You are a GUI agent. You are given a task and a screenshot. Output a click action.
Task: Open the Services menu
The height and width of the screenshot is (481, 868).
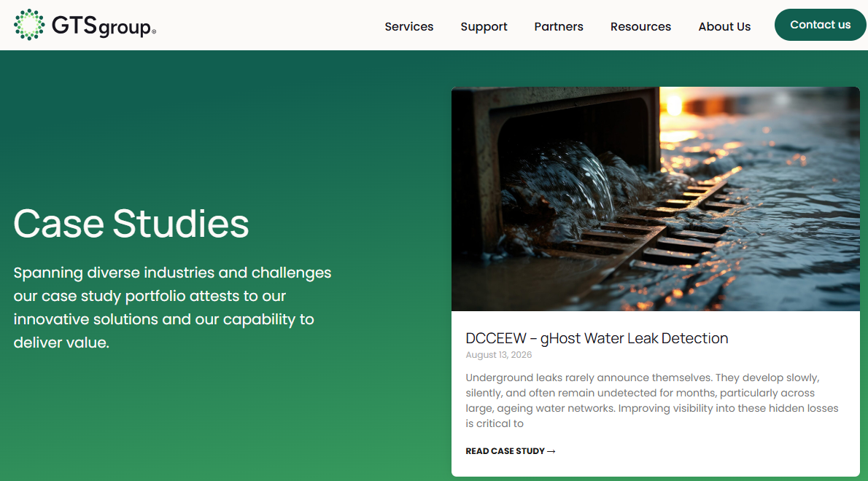(x=409, y=26)
